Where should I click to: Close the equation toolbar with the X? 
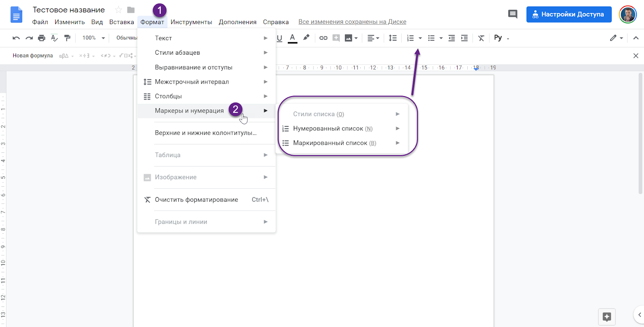coord(636,56)
